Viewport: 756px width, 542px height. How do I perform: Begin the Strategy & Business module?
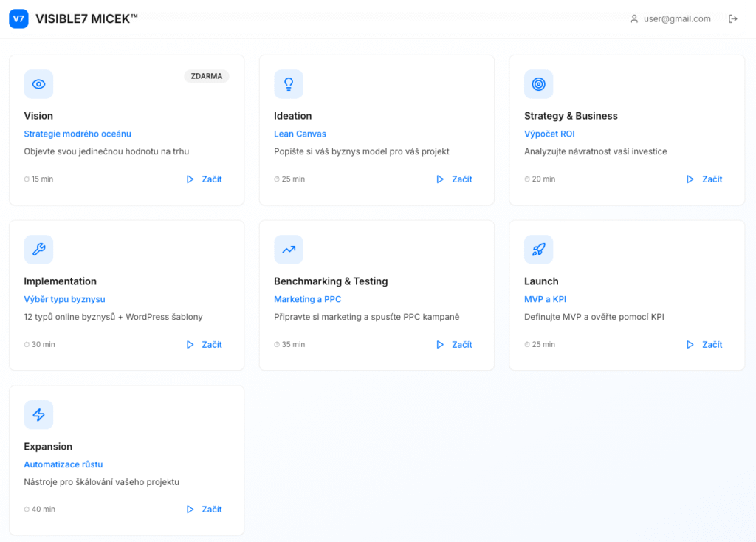(704, 179)
